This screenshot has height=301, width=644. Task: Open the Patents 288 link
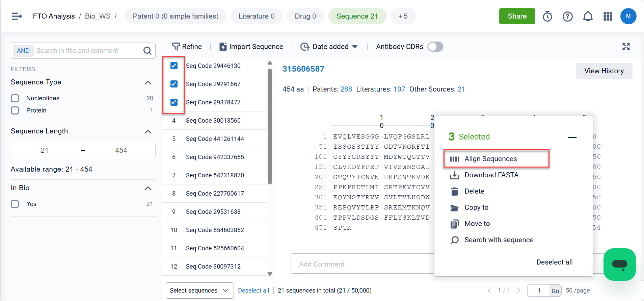click(346, 89)
